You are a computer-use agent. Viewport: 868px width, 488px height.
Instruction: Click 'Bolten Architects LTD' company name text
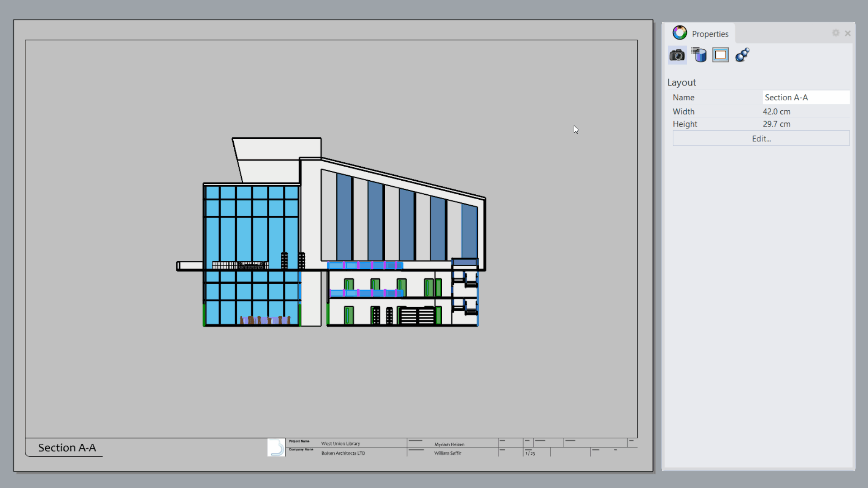click(x=343, y=453)
